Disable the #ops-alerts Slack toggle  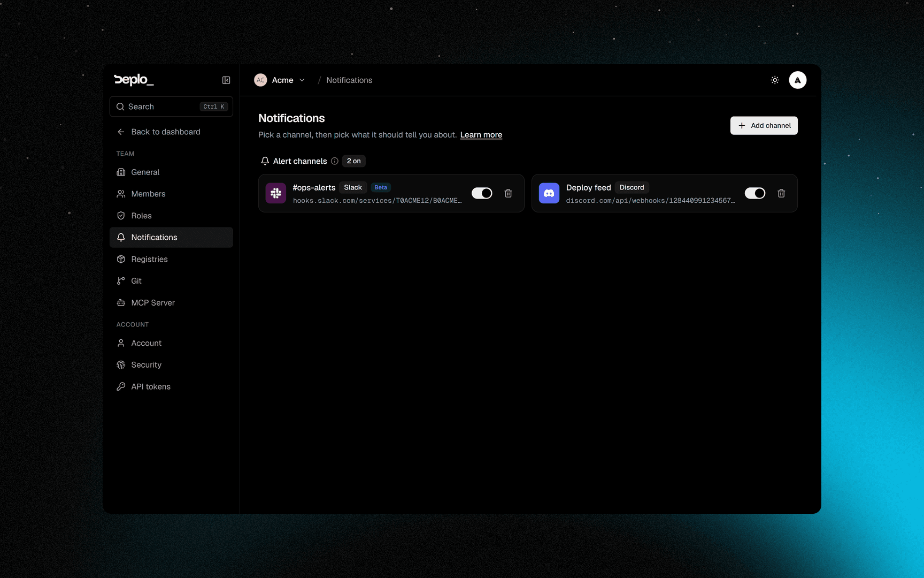[x=482, y=193]
